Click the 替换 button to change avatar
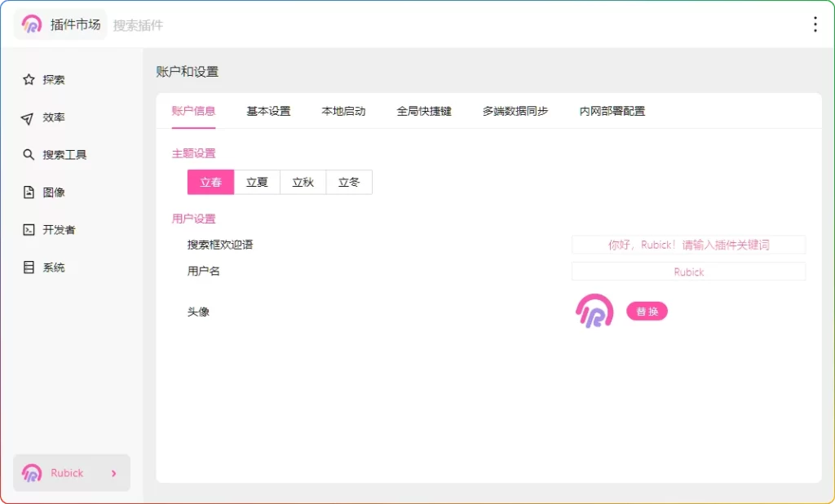The image size is (835, 504). 647,311
